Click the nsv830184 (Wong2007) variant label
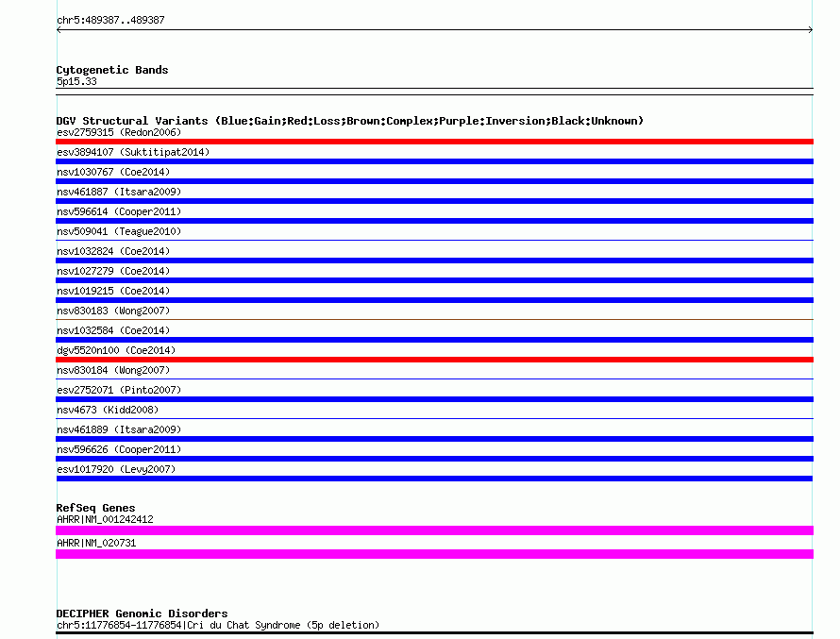The width and height of the screenshot is (840, 639). pos(113,370)
